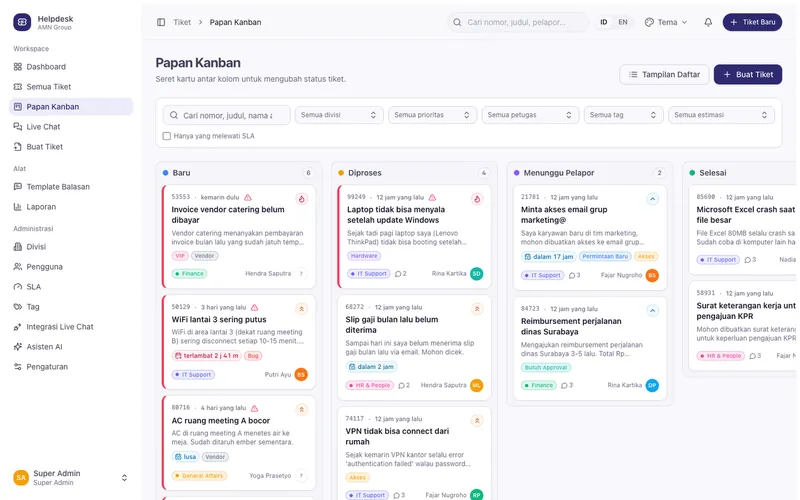
Task: Click unassigned avatar on Invoice vendor card
Action: coord(301,273)
